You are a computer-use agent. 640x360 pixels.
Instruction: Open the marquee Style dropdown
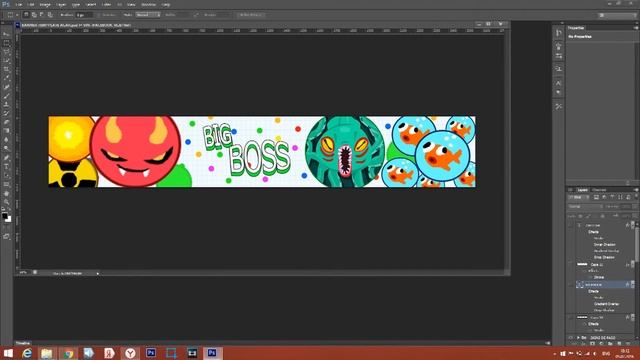(148, 15)
